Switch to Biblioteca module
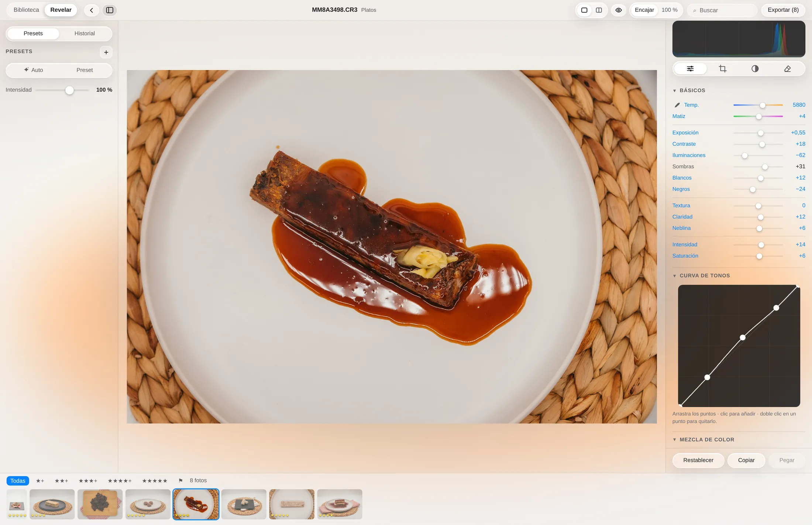This screenshot has height=525, width=812. click(x=26, y=10)
